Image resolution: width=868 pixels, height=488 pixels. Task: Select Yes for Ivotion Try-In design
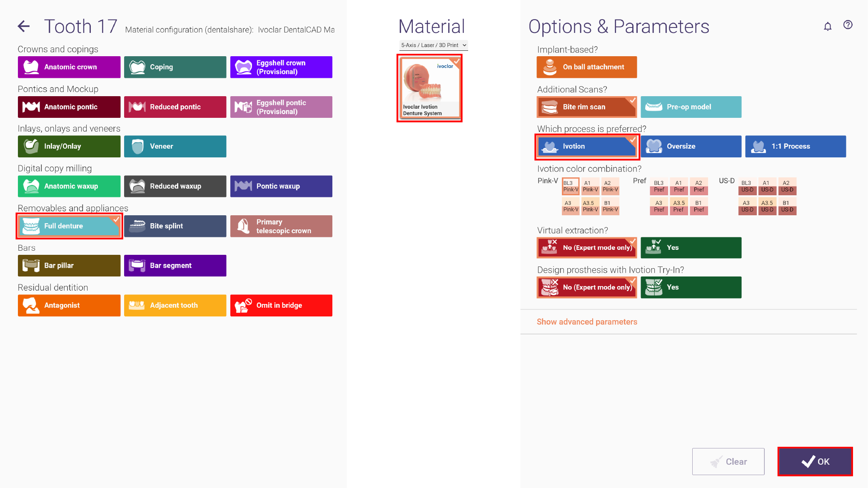pos(691,287)
